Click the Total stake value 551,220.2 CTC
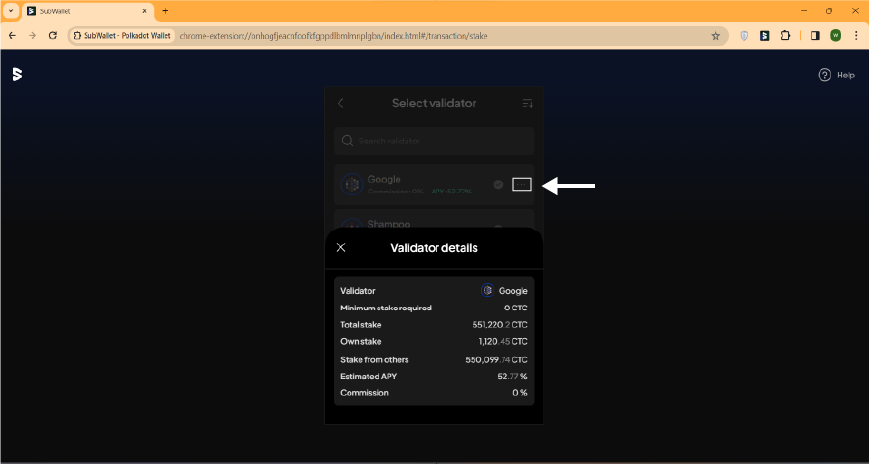This screenshot has height=464, width=869. point(500,325)
